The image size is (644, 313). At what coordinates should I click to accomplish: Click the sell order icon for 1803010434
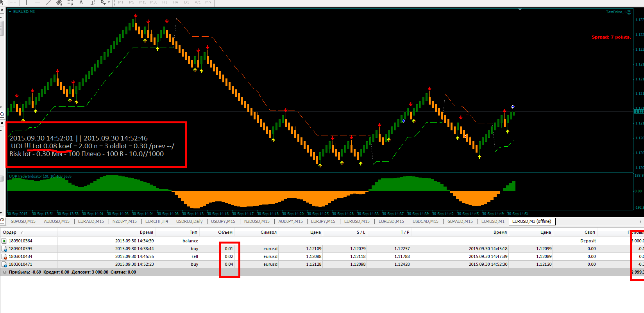pos(4,256)
